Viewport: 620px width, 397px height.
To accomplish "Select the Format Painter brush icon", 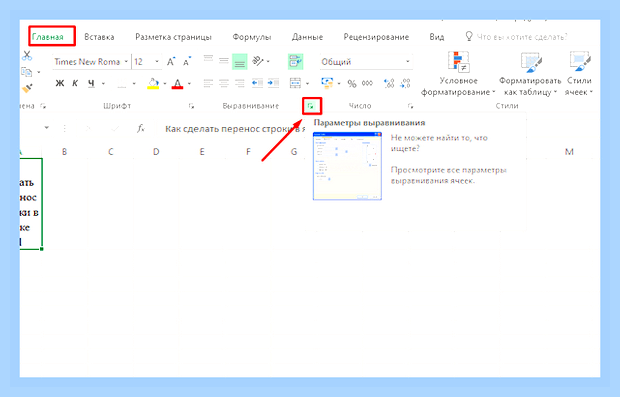I will pyautogui.click(x=27, y=88).
